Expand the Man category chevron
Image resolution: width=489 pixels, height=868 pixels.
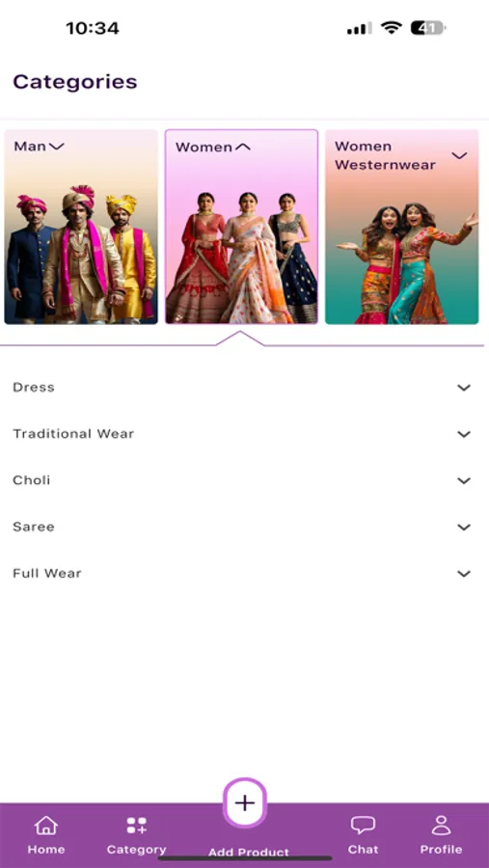click(57, 147)
